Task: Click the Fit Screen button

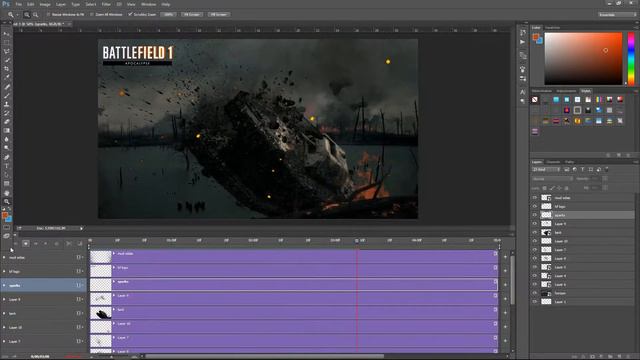Action: (x=191, y=15)
